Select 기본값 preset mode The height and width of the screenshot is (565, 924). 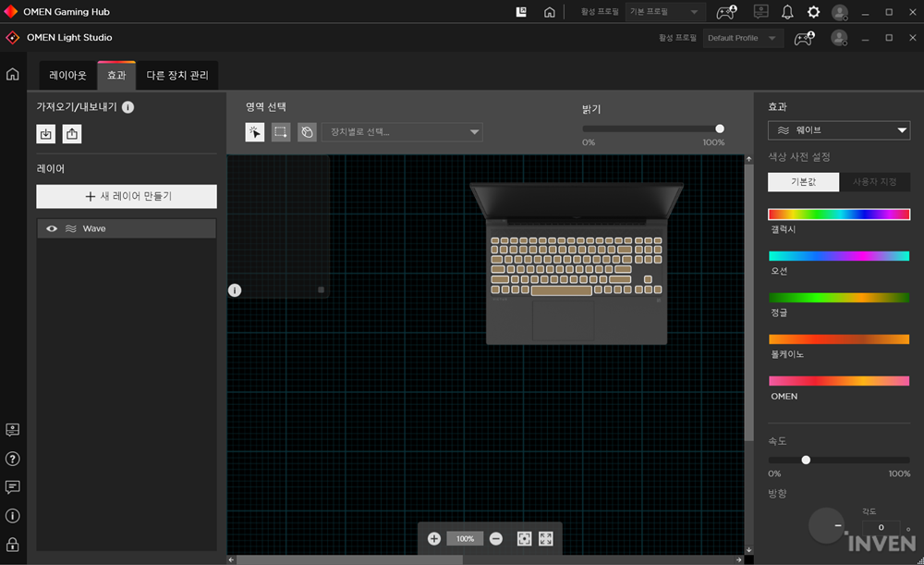pyautogui.click(x=803, y=181)
